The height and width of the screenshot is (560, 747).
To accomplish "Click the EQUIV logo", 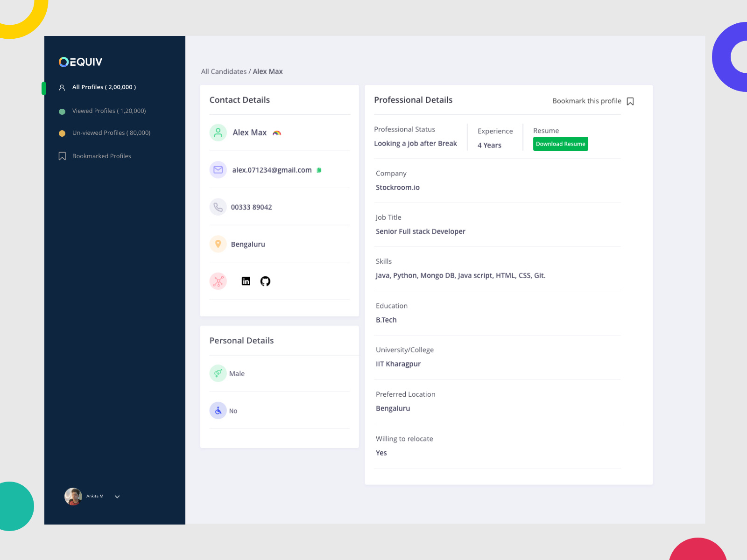I will point(80,62).
